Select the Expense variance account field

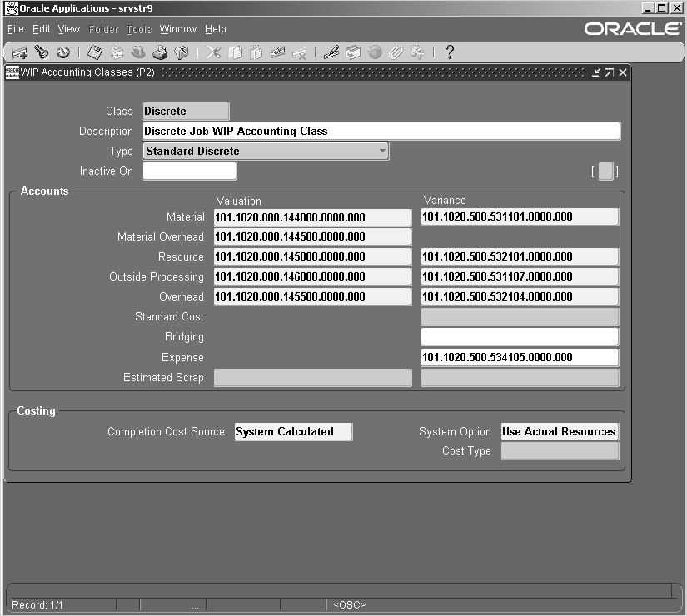click(x=520, y=357)
